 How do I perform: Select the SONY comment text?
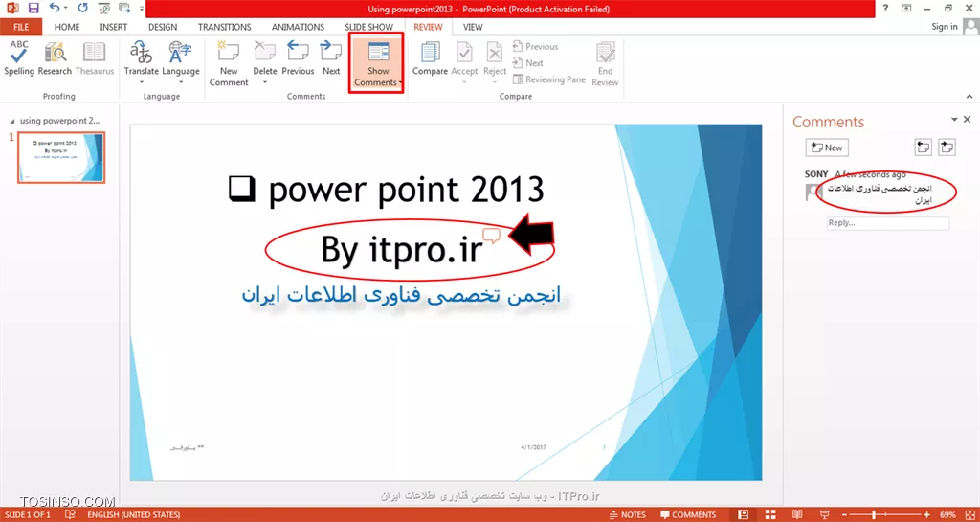point(880,193)
